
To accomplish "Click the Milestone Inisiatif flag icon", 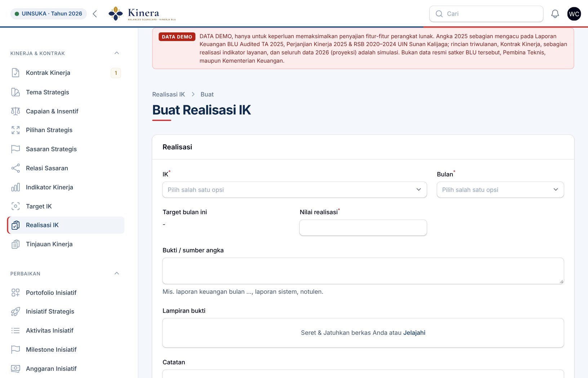I will (x=15, y=350).
